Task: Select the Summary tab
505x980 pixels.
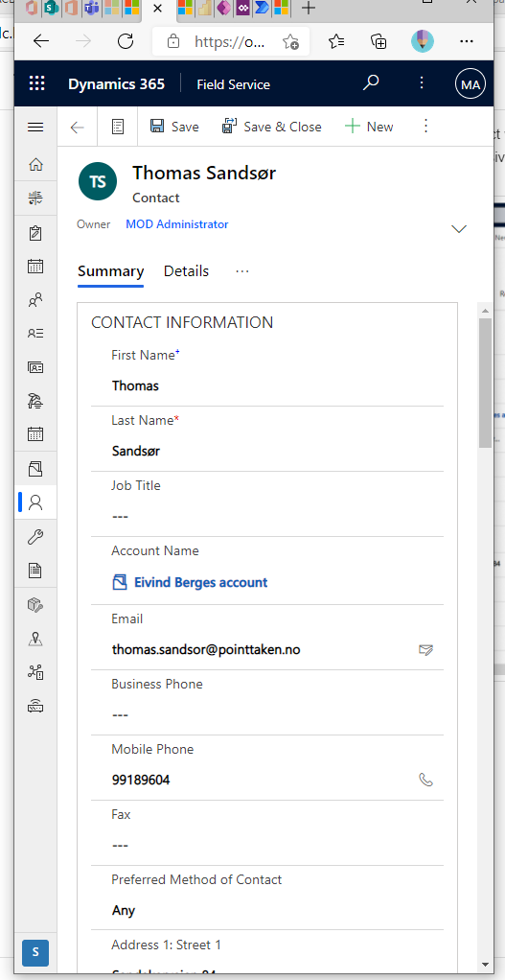Action: tap(110, 272)
